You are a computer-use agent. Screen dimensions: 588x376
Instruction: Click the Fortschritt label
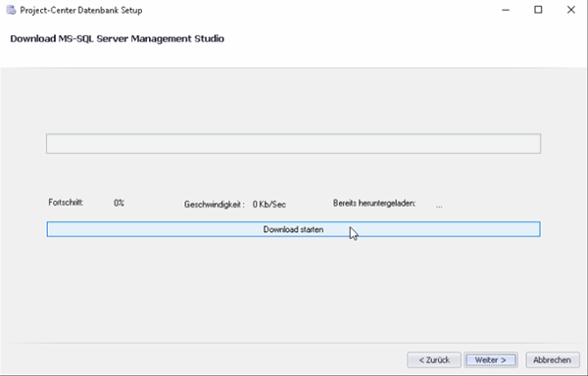coord(66,203)
